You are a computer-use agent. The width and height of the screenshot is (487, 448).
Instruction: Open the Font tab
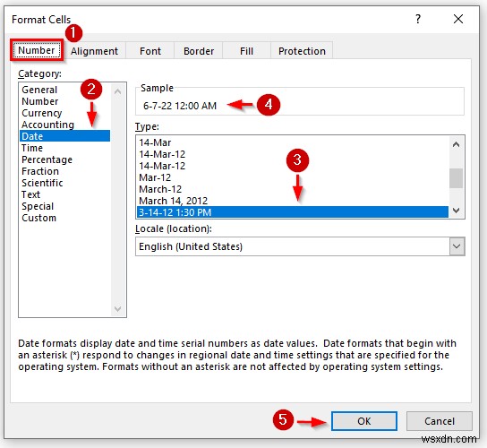[150, 51]
